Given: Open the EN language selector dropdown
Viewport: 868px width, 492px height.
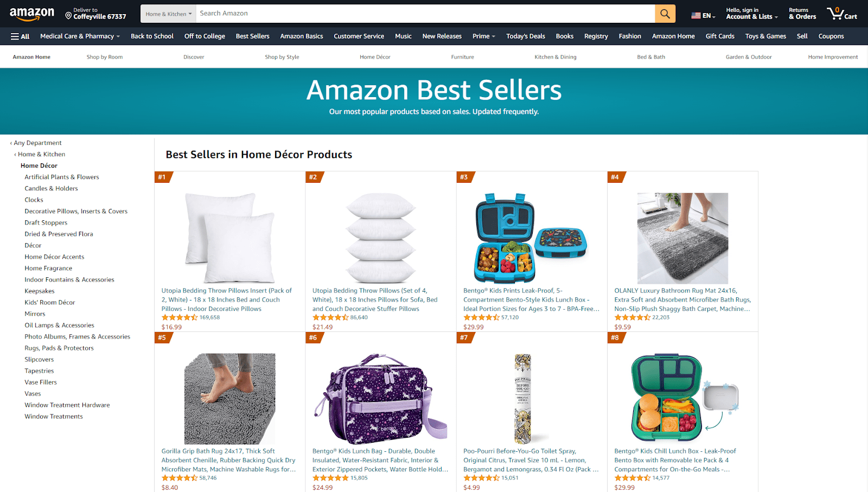Looking at the screenshot, I should pos(703,16).
